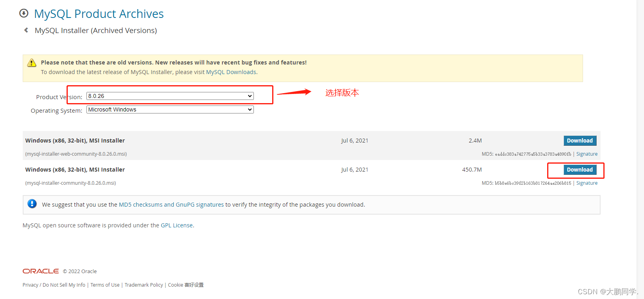This screenshot has width=644, height=299.
Task: Click the © 2022 Oracle copyright text
Action: pyautogui.click(x=80, y=272)
